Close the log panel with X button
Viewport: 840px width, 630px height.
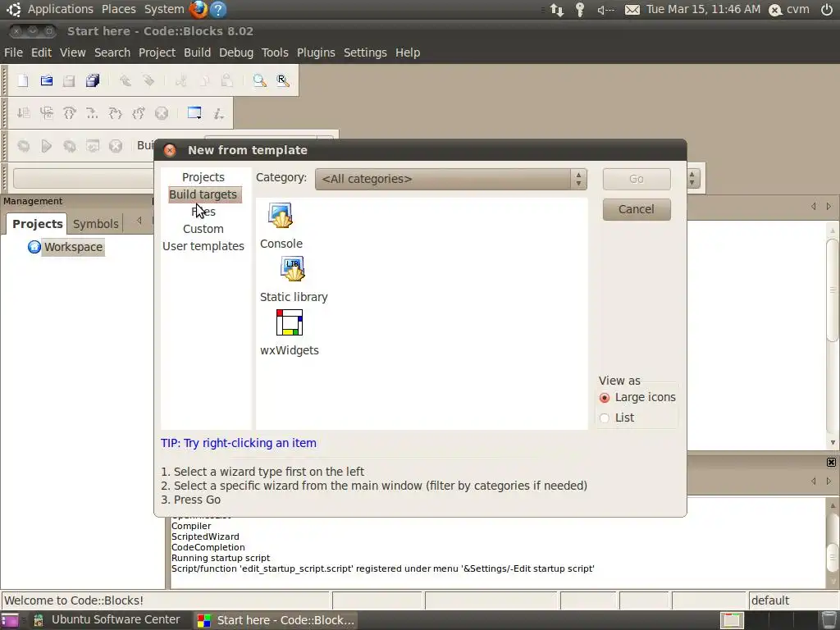pos(831,463)
